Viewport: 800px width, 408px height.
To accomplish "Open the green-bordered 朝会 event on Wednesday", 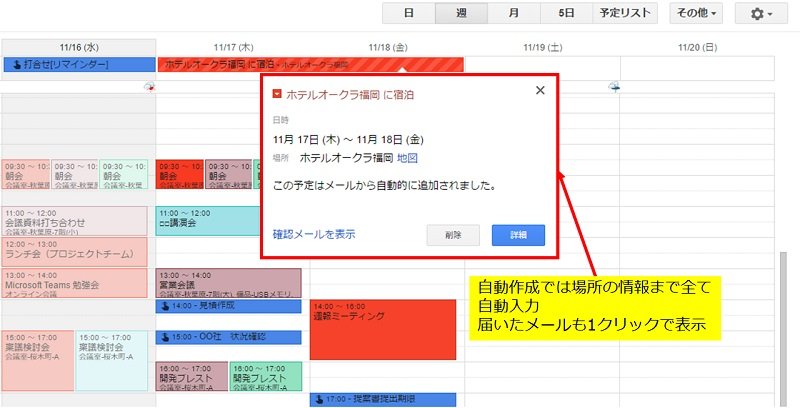I will click(x=124, y=174).
